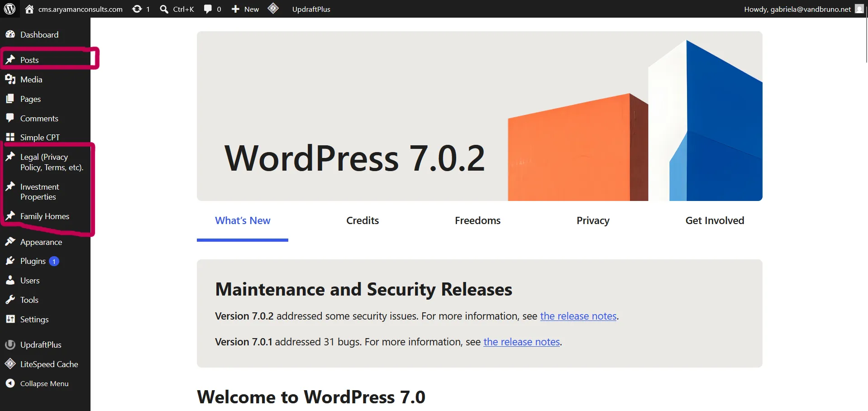Click the Posts pushpin icon

pyautogui.click(x=10, y=59)
